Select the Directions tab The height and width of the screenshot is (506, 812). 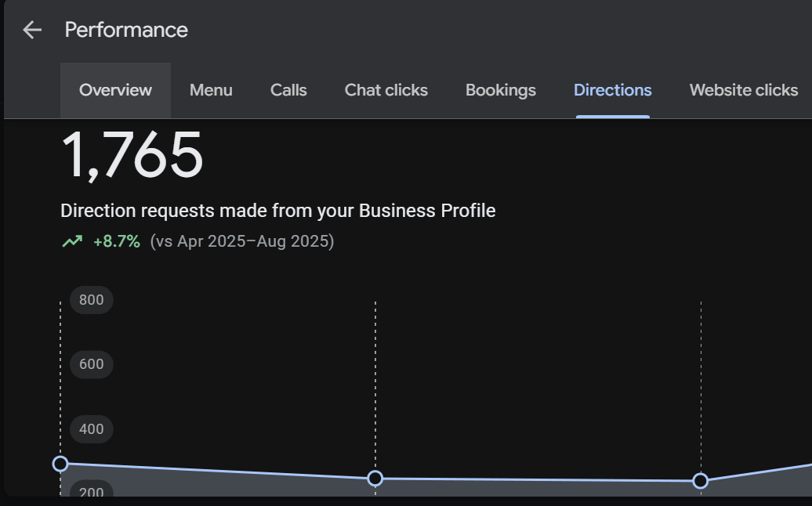coord(613,90)
